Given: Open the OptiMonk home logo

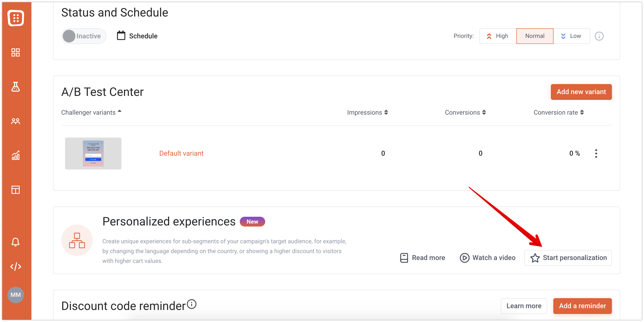Looking at the screenshot, I should pos(16,18).
